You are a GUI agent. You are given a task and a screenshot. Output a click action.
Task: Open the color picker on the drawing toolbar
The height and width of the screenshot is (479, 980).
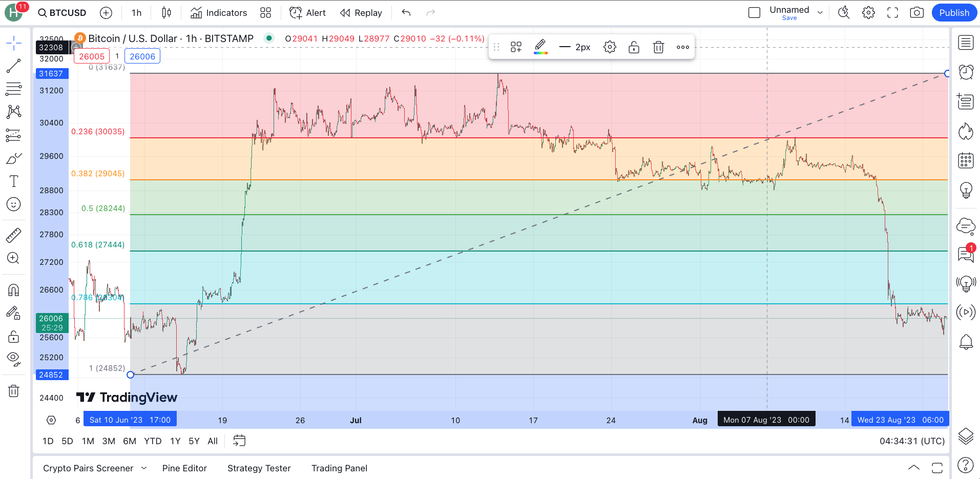(540, 47)
